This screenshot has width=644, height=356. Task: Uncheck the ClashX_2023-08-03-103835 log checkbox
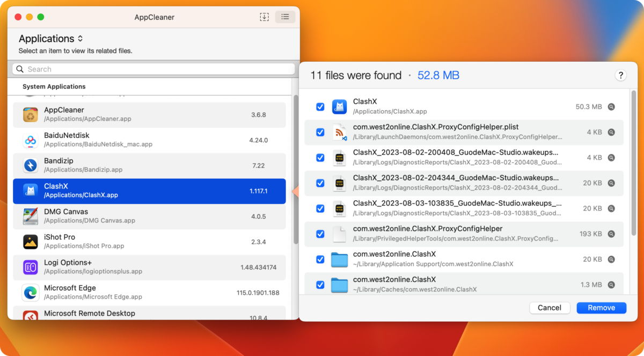(320, 208)
